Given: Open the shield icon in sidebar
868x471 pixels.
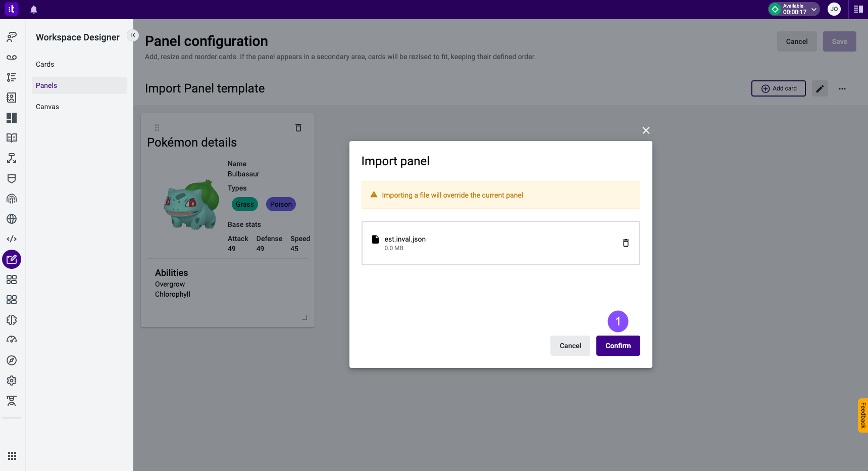Looking at the screenshot, I should [12, 178].
